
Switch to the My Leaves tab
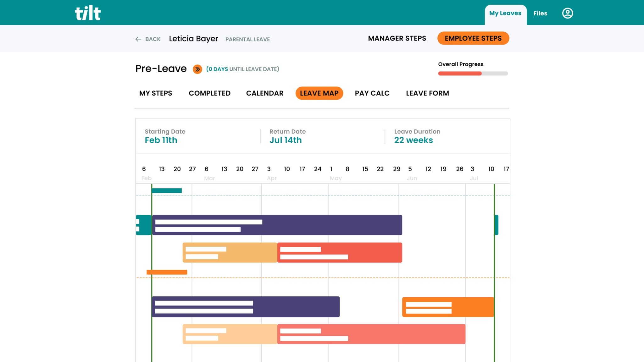[505, 13]
